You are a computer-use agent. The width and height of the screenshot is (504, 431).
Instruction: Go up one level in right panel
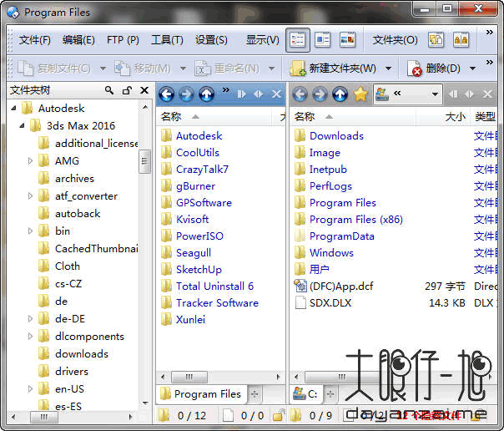point(340,94)
